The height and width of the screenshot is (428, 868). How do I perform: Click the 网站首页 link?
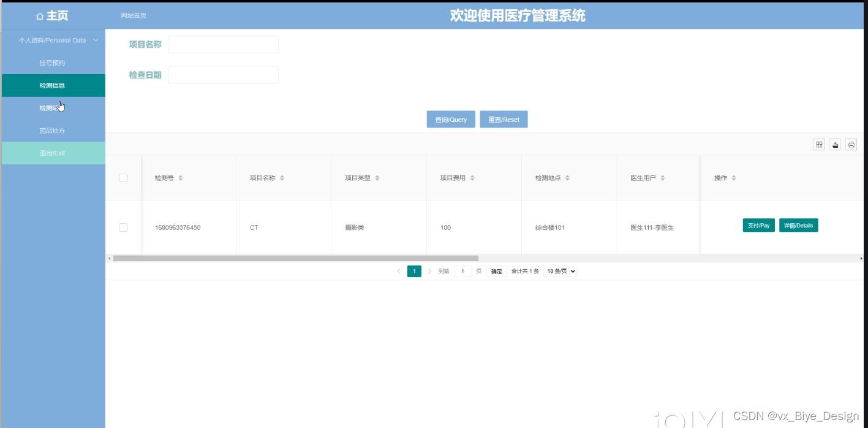click(134, 16)
